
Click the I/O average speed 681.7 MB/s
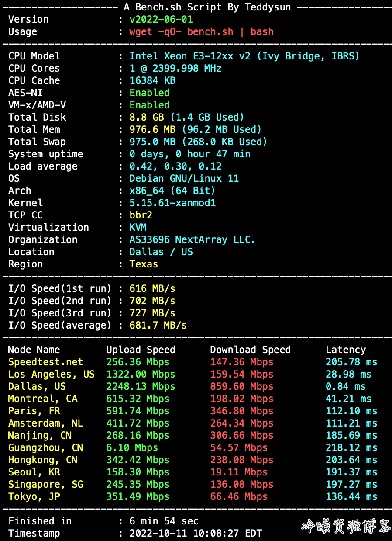pos(158,326)
